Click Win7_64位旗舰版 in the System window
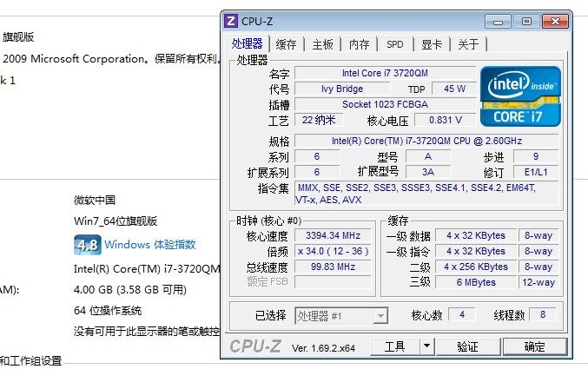Image resolution: width=588 pixels, height=369 pixels. [116, 221]
